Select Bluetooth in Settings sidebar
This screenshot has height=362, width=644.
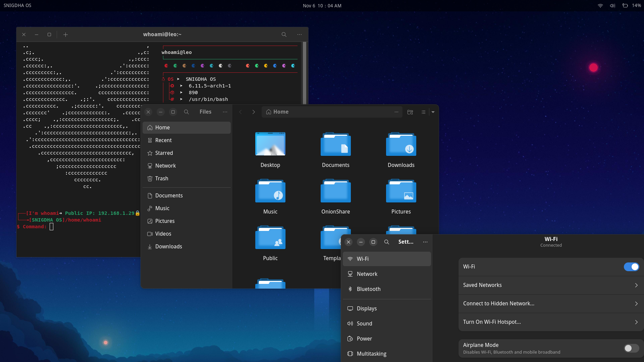368,289
